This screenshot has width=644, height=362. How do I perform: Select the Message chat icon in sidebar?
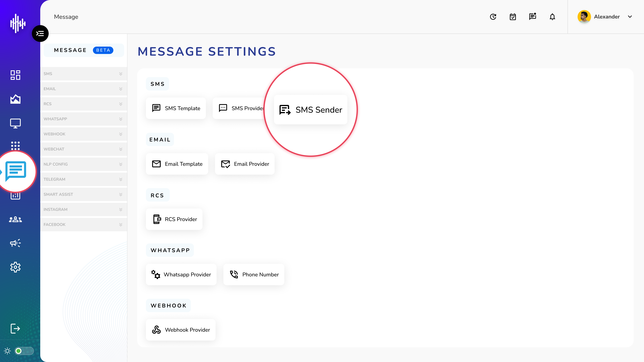click(16, 171)
